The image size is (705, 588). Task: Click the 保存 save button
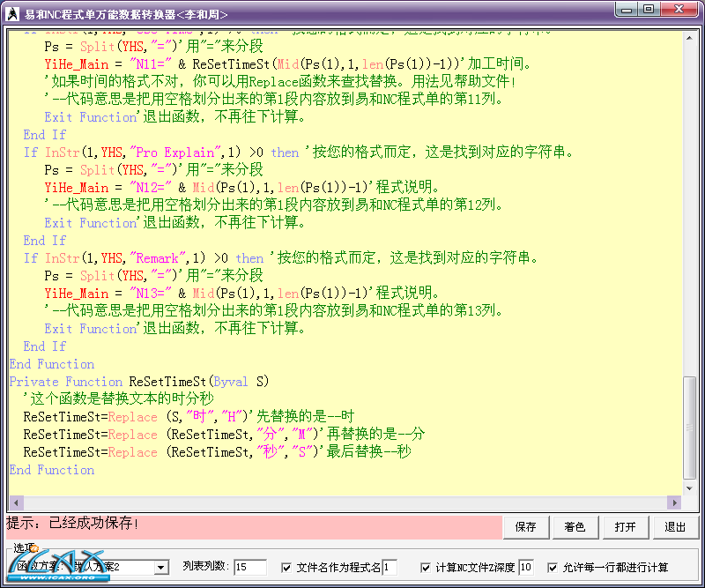(x=525, y=527)
